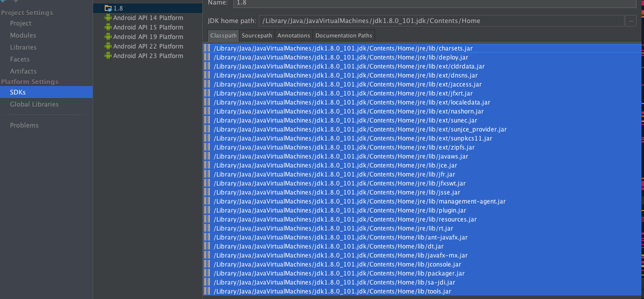Select the management-agent.jar classpath entry
Image resolution: width=644 pixels, height=299 pixels.
click(422, 201)
